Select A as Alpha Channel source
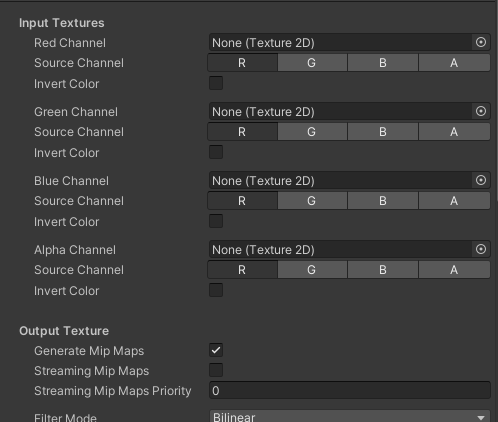The image size is (498, 422). [x=454, y=270]
